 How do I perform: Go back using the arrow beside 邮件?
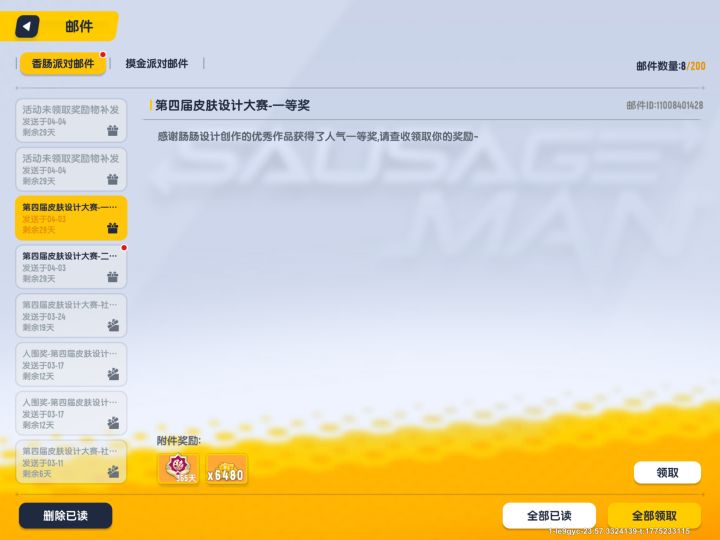pos(27,26)
